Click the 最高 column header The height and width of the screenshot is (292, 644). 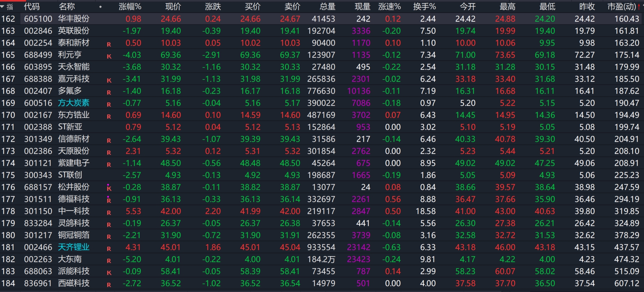pyautogui.click(x=507, y=7)
